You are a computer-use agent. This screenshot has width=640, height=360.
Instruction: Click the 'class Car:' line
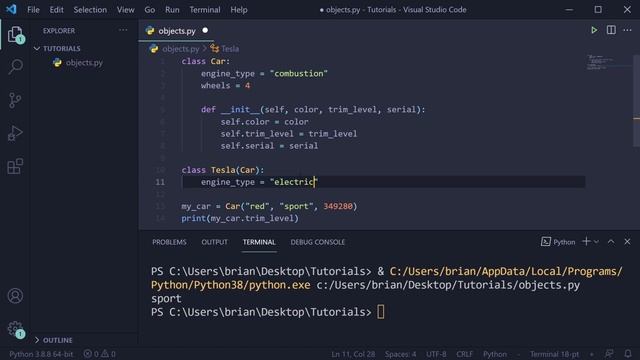206,61
